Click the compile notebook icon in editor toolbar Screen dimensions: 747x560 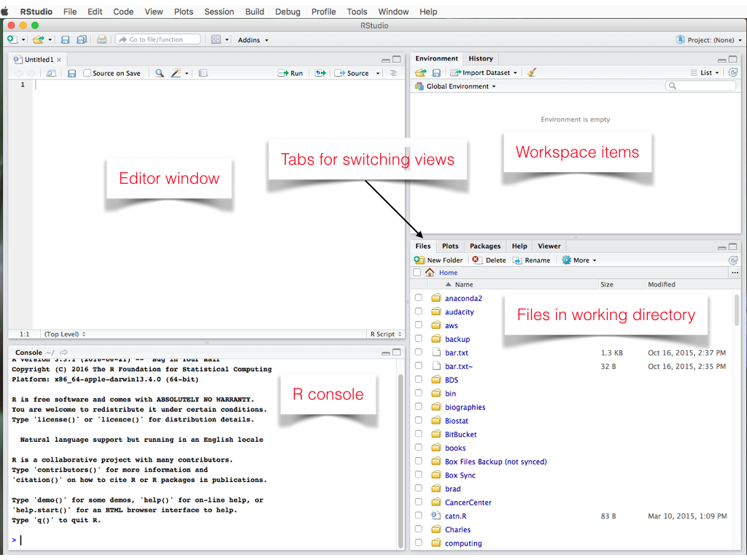[x=203, y=73]
